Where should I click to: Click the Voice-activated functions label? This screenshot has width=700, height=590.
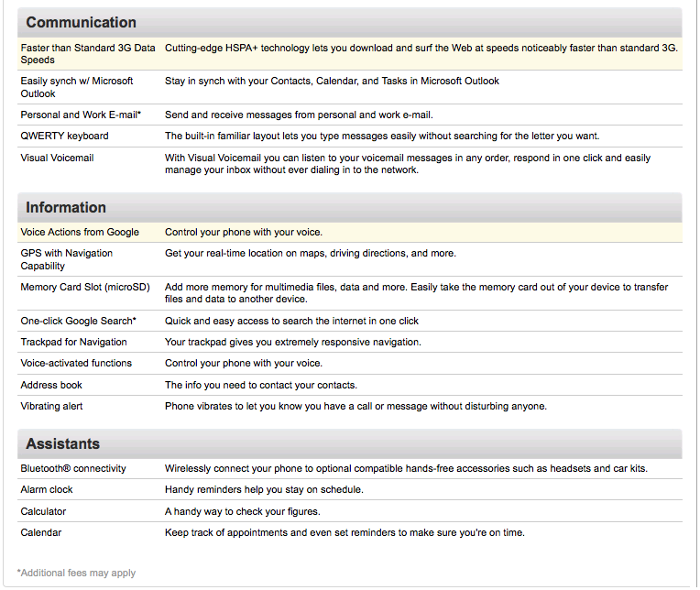76,363
